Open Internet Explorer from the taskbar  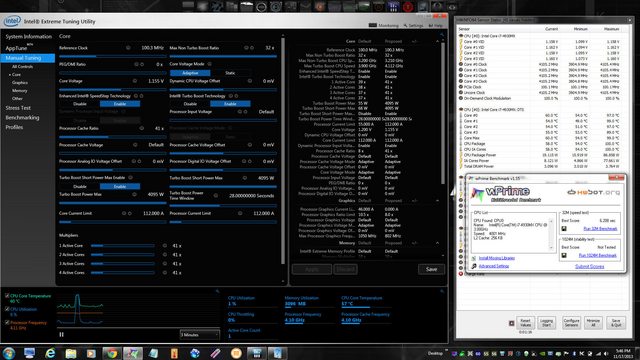coord(50,353)
